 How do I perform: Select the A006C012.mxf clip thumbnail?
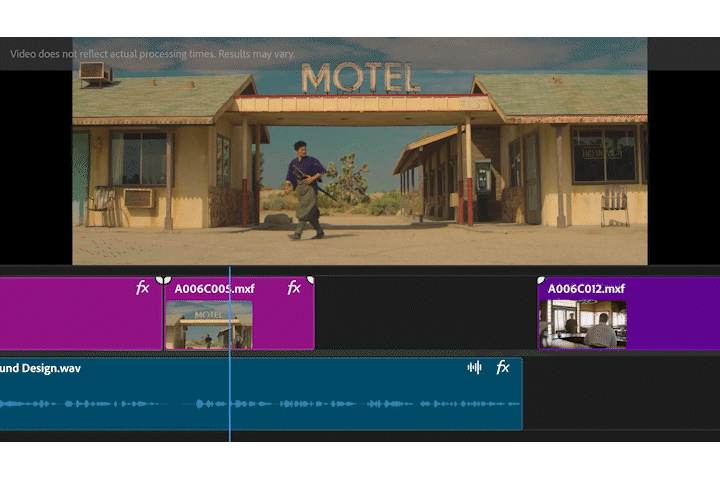click(x=583, y=324)
